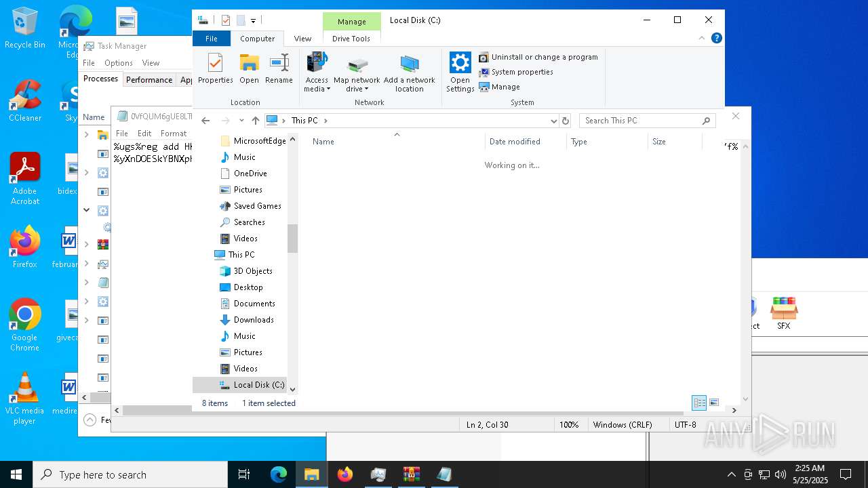Click the Open Settings gear icon
Image resolution: width=868 pixels, height=488 pixels.
point(460,73)
